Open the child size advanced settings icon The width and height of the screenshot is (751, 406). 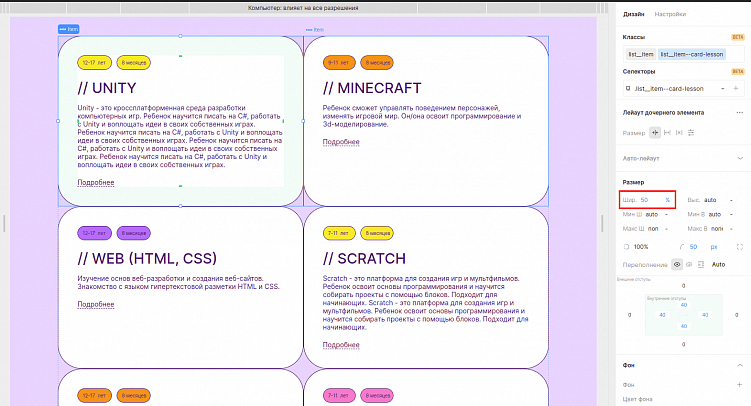691,133
